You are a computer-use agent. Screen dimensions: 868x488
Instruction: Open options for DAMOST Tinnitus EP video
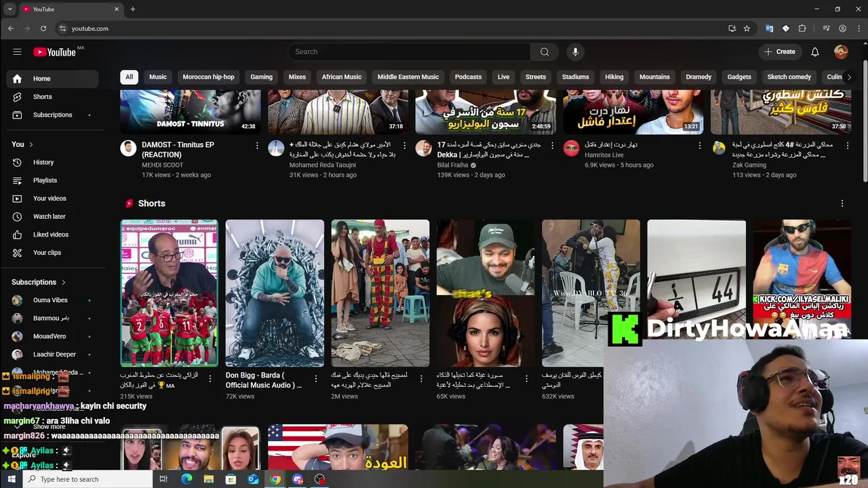click(256, 145)
